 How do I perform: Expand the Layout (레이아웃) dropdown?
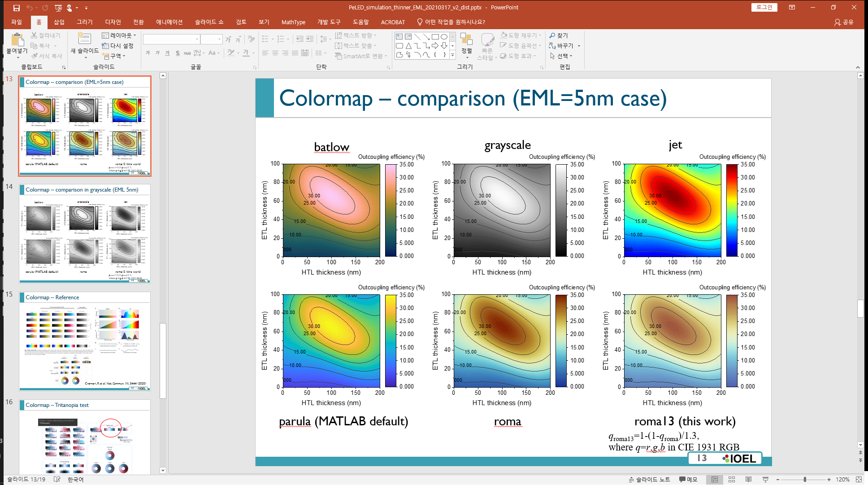(x=119, y=35)
